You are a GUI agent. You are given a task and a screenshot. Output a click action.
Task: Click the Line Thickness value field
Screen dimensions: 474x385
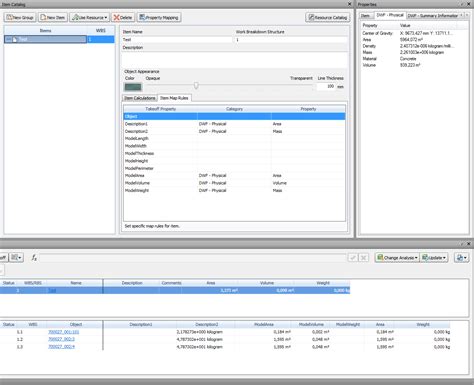(326, 87)
